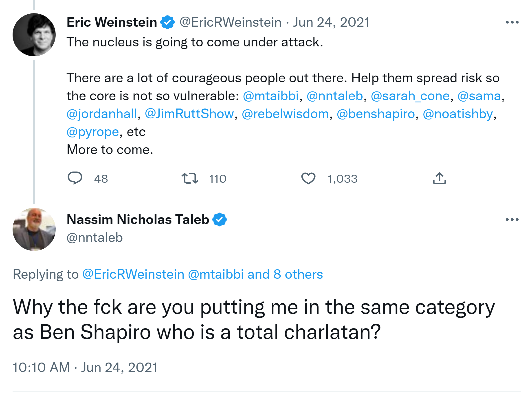Open the @pyrope mention link
This screenshot has width=532, height=402.
coord(92,132)
